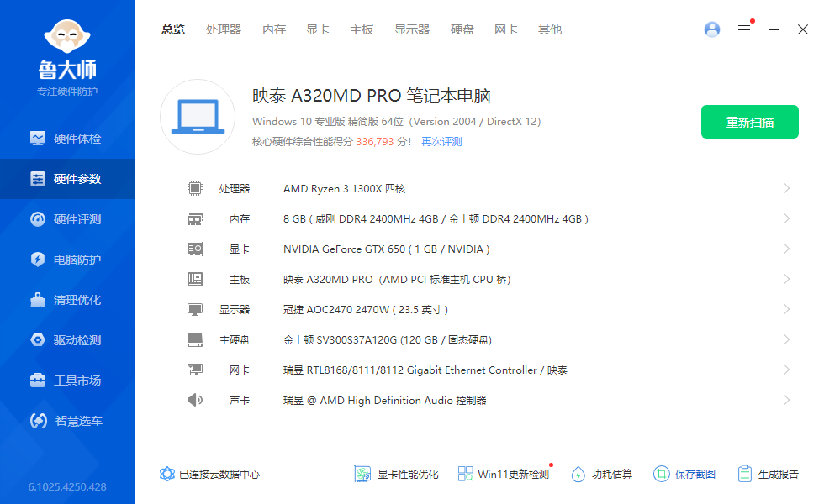Click the 保存截图 crop icon
The height and width of the screenshot is (504, 824).
661,474
